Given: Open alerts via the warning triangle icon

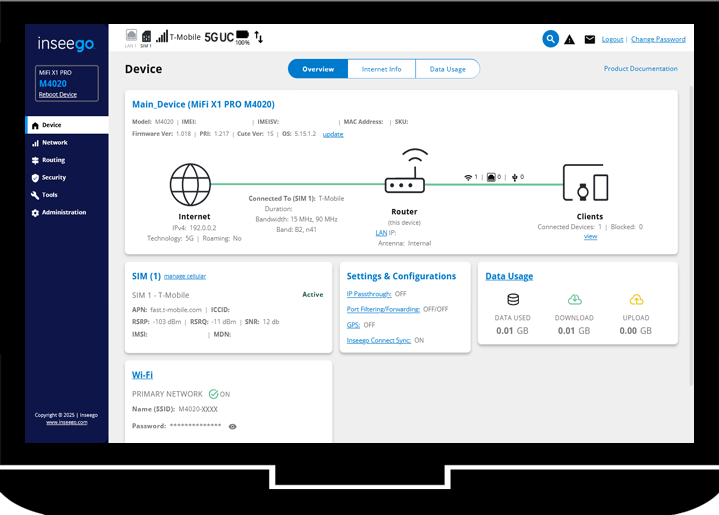Looking at the screenshot, I should click(570, 39).
